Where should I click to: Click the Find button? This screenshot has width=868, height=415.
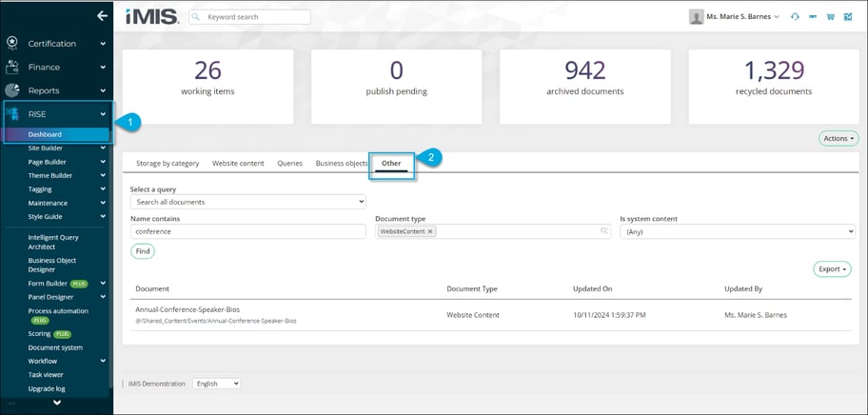pos(143,251)
